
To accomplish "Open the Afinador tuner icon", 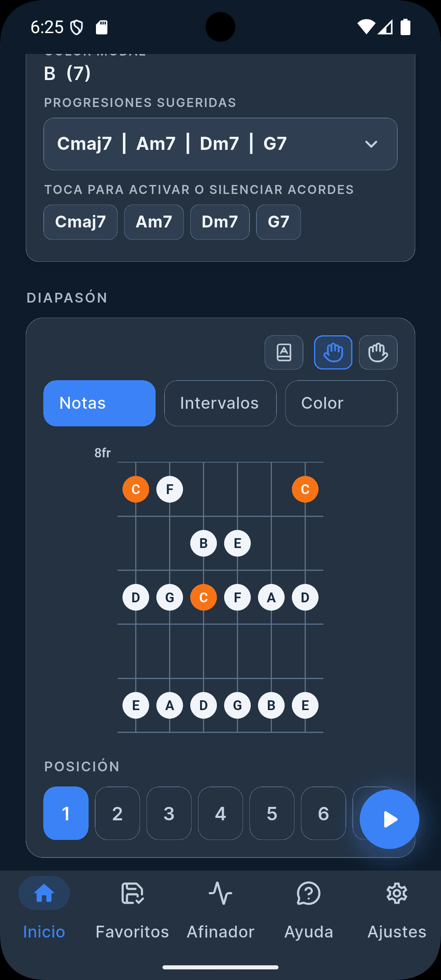I will pos(220,894).
